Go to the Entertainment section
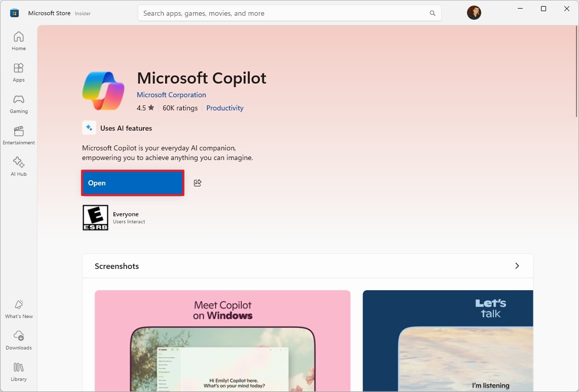The image size is (579, 392). 18,134
